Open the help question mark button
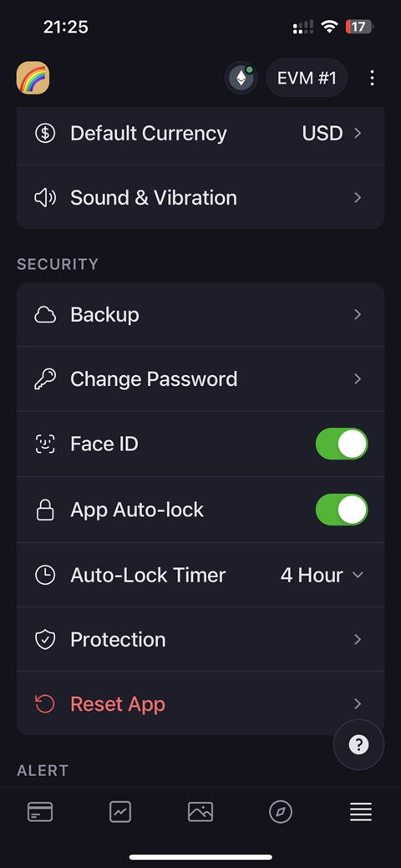Image resolution: width=401 pixels, height=868 pixels. pos(358,744)
